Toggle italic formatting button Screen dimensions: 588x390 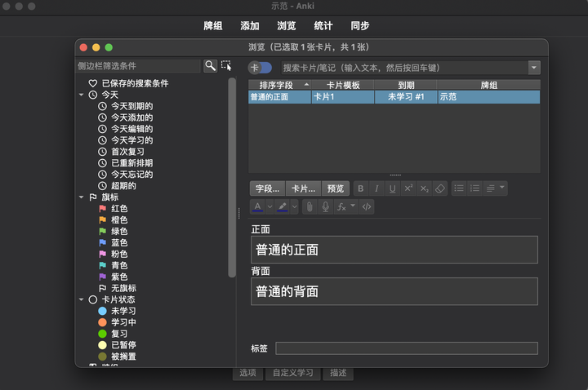coord(376,188)
